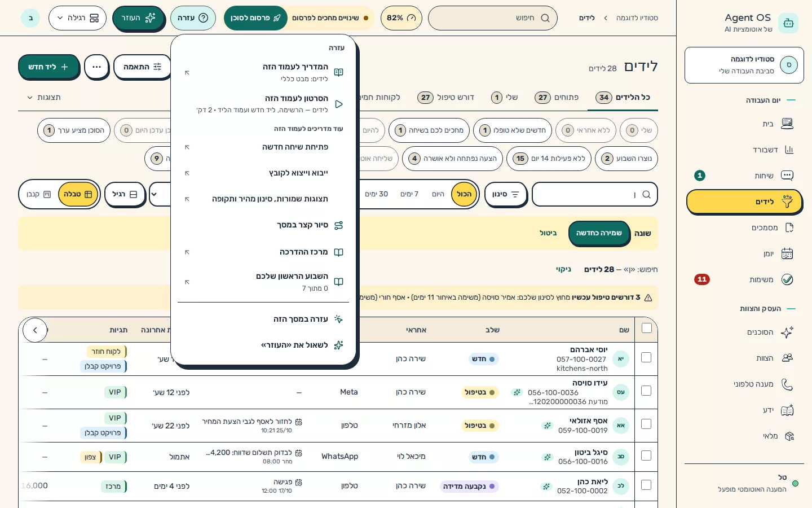
Task: Open the מסמכים documents icon
Action: (789, 227)
